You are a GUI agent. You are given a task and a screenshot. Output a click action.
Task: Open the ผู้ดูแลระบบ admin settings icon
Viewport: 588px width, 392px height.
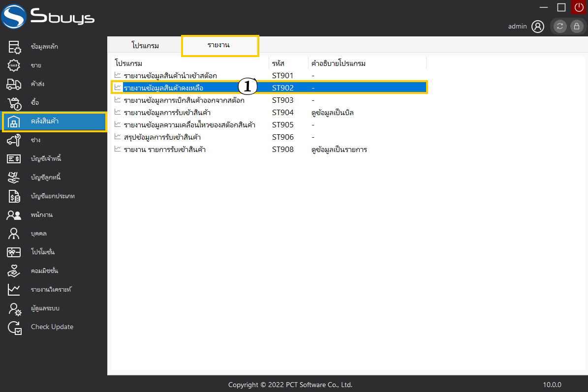point(15,308)
